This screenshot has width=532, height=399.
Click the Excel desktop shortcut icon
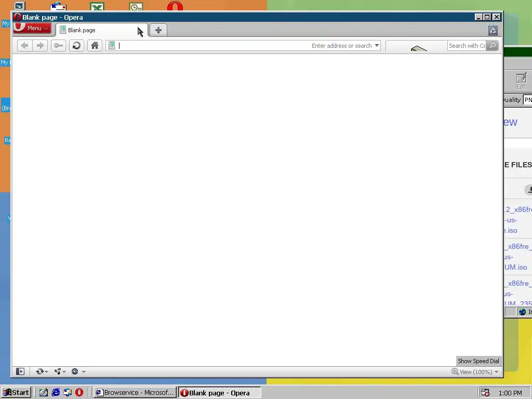tap(97, 6)
